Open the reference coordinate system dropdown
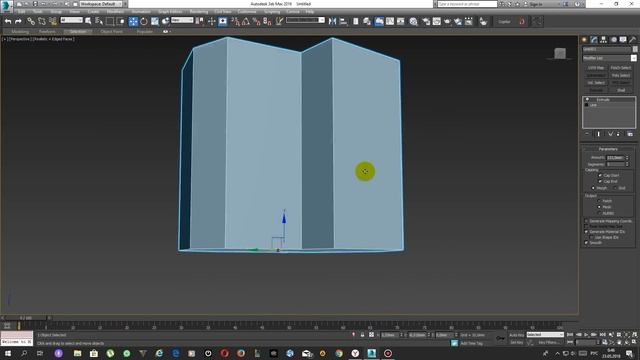The height and width of the screenshot is (360, 640). [x=182, y=20]
